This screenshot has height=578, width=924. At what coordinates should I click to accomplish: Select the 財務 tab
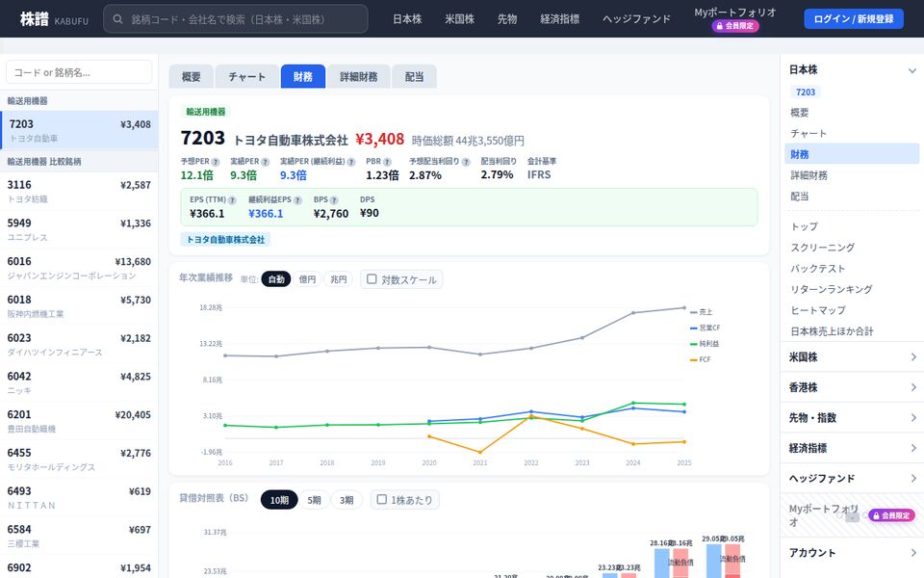point(303,77)
